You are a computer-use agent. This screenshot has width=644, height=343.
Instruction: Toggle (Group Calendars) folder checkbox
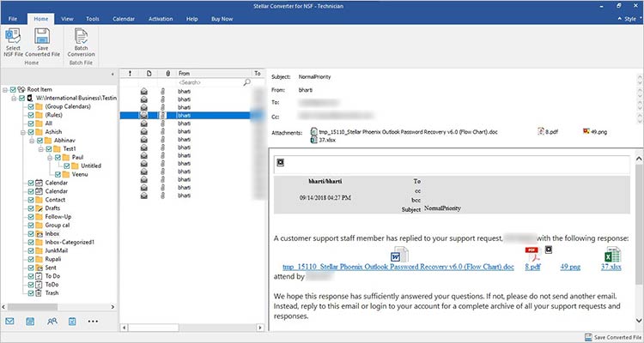[x=31, y=106]
